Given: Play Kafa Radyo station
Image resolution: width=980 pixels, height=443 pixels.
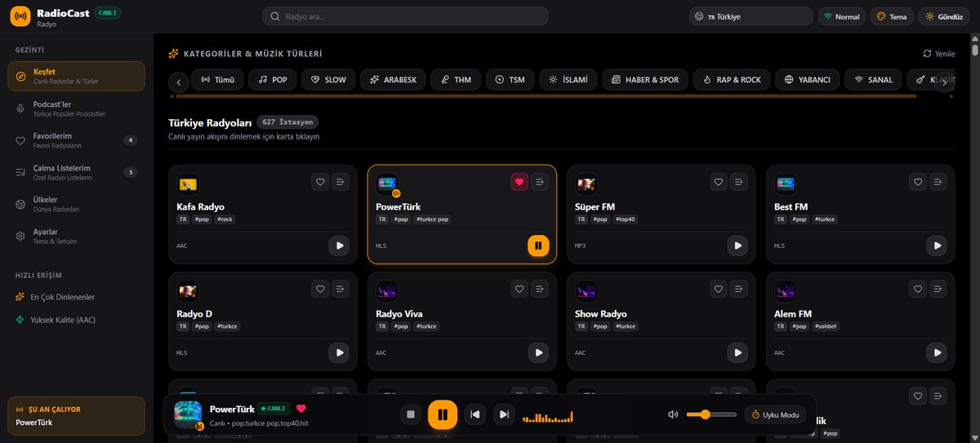Looking at the screenshot, I should pos(339,245).
